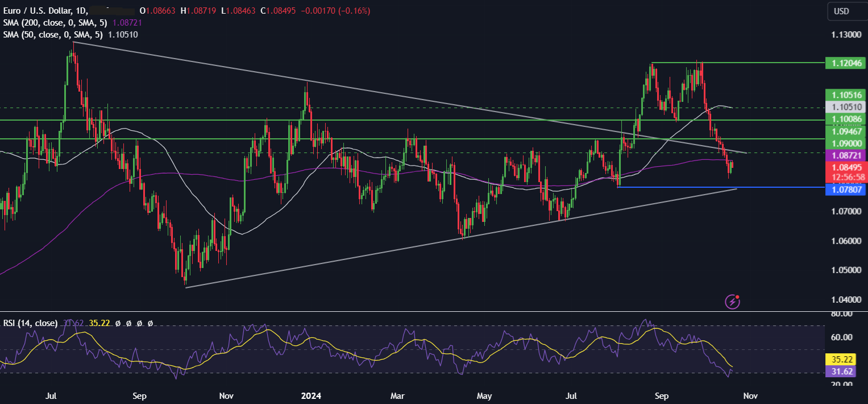868x404 pixels.
Task: Select the RSI (14, close) legend
Action: (x=31, y=323)
